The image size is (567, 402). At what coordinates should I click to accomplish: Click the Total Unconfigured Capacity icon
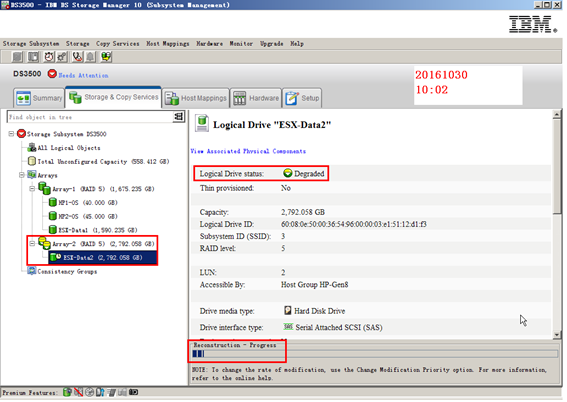32,161
